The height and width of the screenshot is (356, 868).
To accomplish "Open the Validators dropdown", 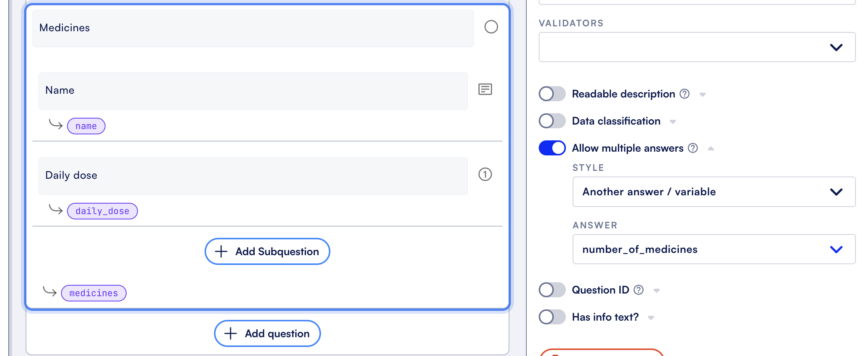I will pos(697,47).
